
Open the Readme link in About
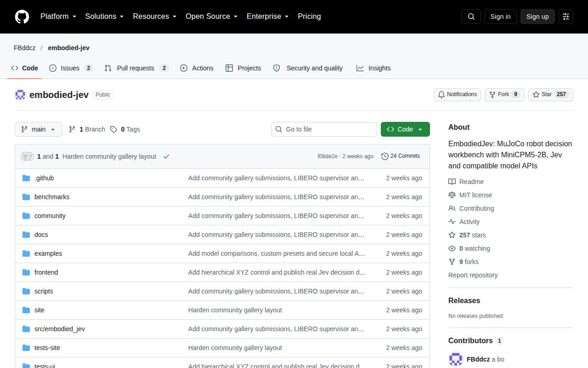466,182
